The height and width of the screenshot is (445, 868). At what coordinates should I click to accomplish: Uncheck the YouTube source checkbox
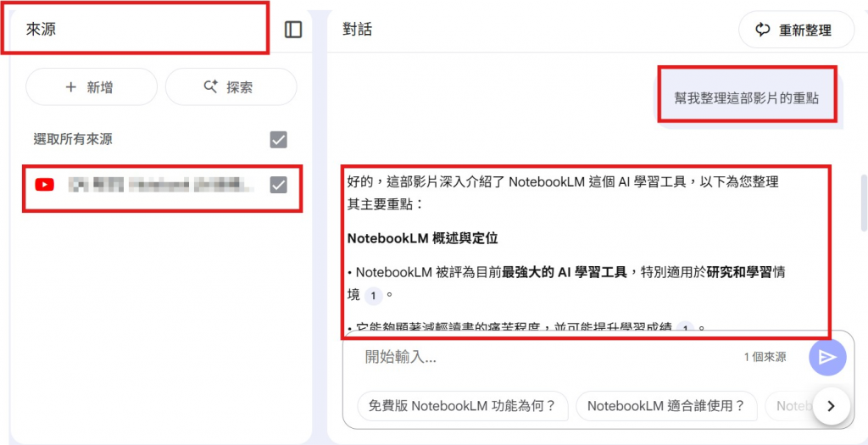[x=278, y=185]
